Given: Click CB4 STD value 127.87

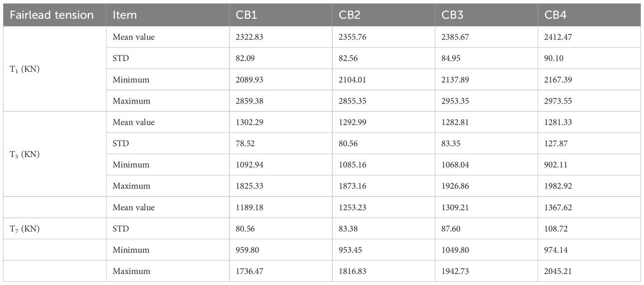Looking at the screenshot, I should (x=556, y=144).
